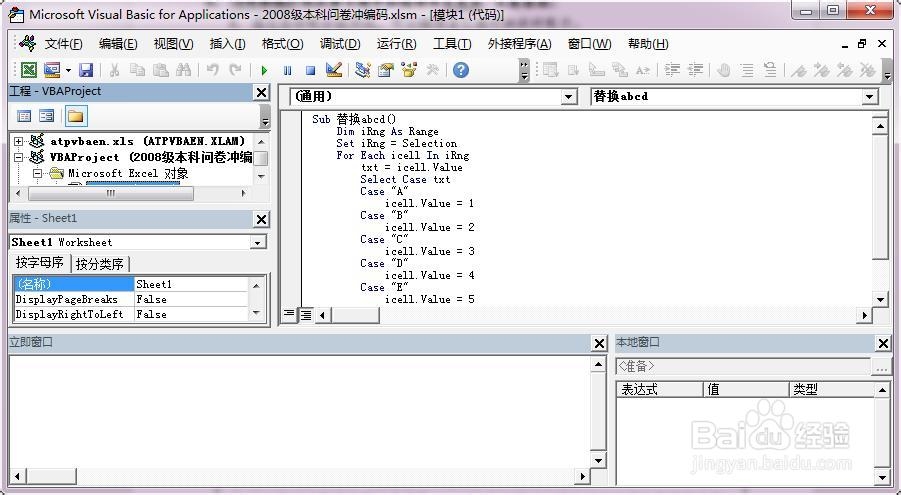This screenshot has width=901, height=495.
Task: Open the (通用) object dropdown
Action: [569, 97]
